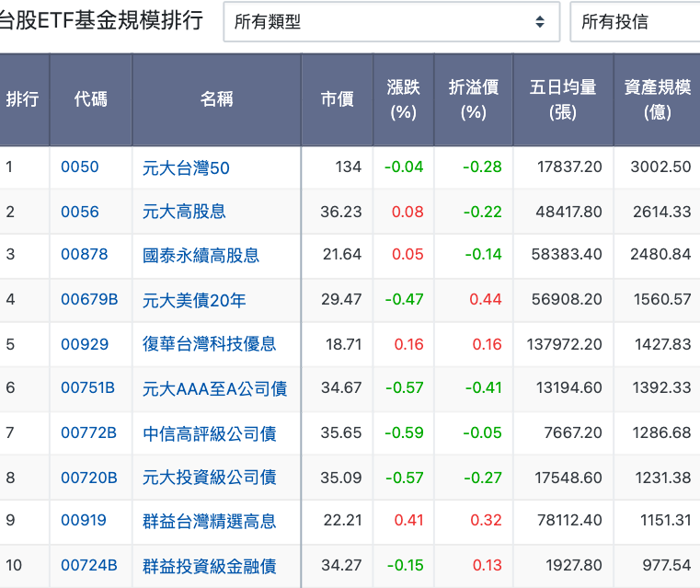Open ETF code 00919 link
The image size is (700, 588).
coord(84,520)
